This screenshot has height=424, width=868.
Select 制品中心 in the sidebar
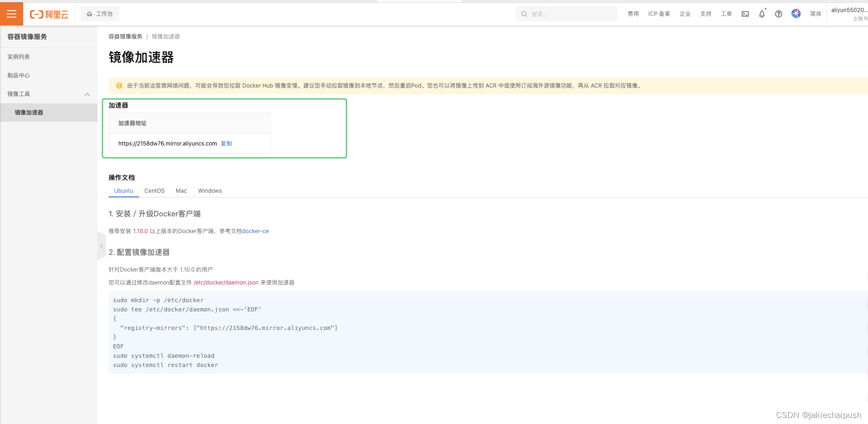tap(49, 76)
